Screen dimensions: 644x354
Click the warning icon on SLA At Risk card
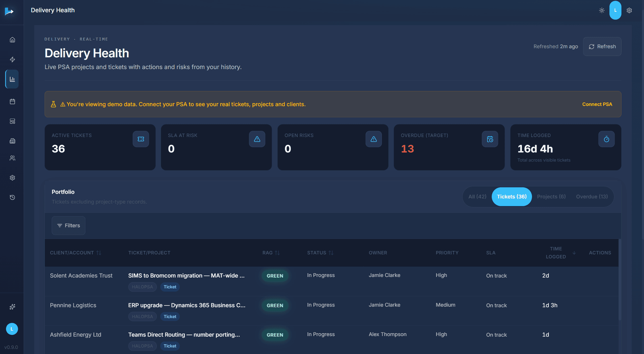pyautogui.click(x=257, y=139)
